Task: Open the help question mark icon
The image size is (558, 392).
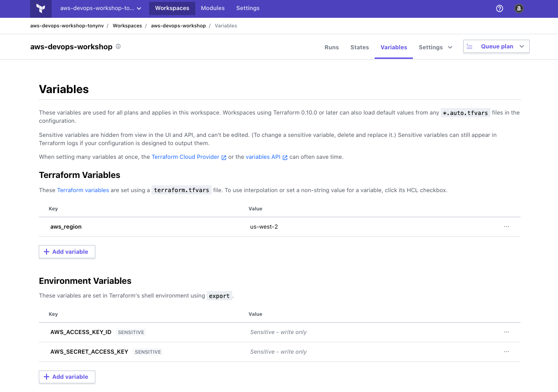Action: click(500, 8)
